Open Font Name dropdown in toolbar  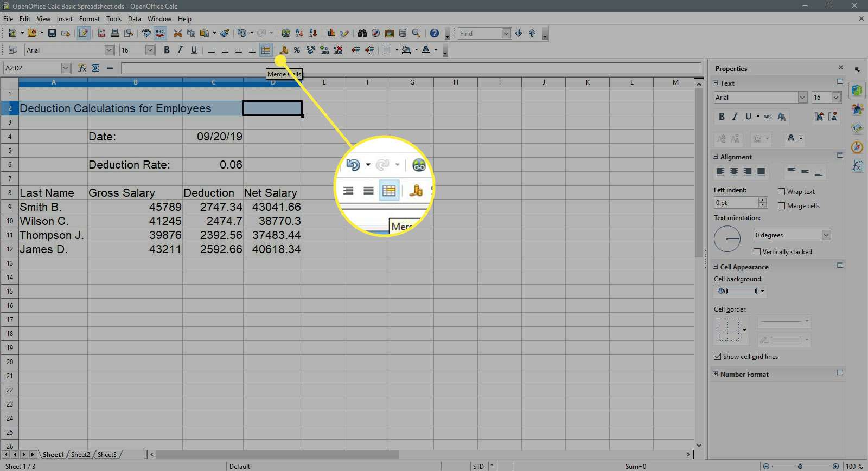(109, 50)
